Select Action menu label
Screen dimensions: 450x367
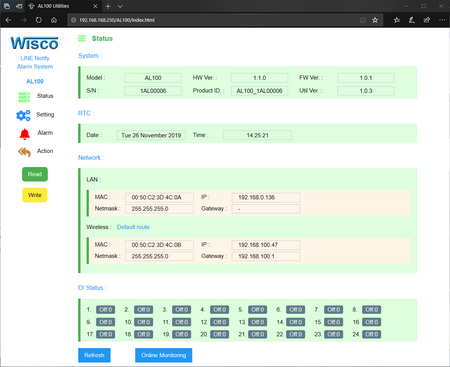[45, 151]
